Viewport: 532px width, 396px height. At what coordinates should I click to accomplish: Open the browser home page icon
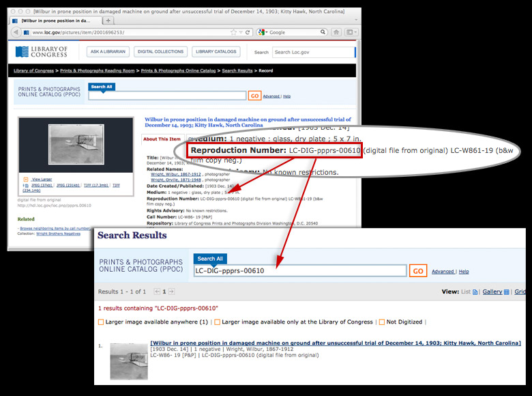[336, 32]
